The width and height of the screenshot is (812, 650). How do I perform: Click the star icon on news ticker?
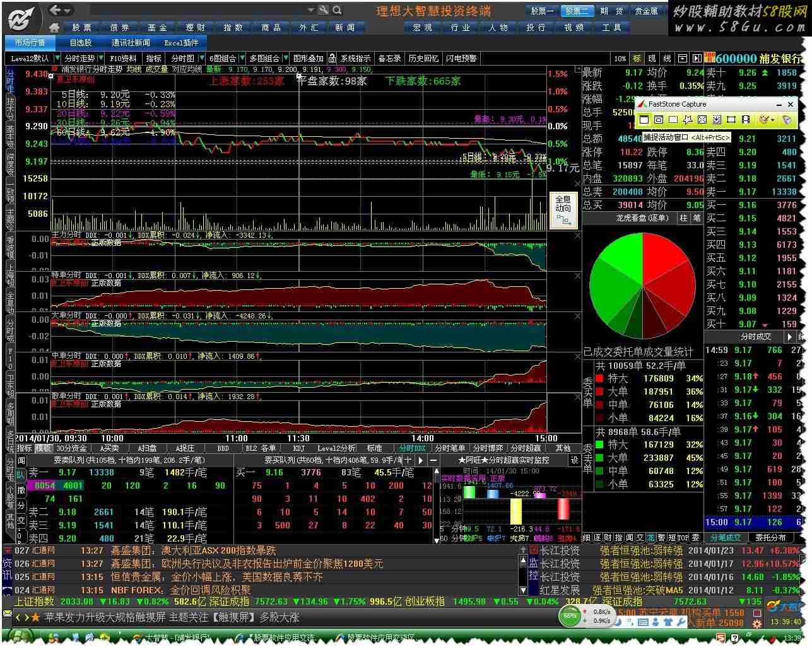(35, 617)
